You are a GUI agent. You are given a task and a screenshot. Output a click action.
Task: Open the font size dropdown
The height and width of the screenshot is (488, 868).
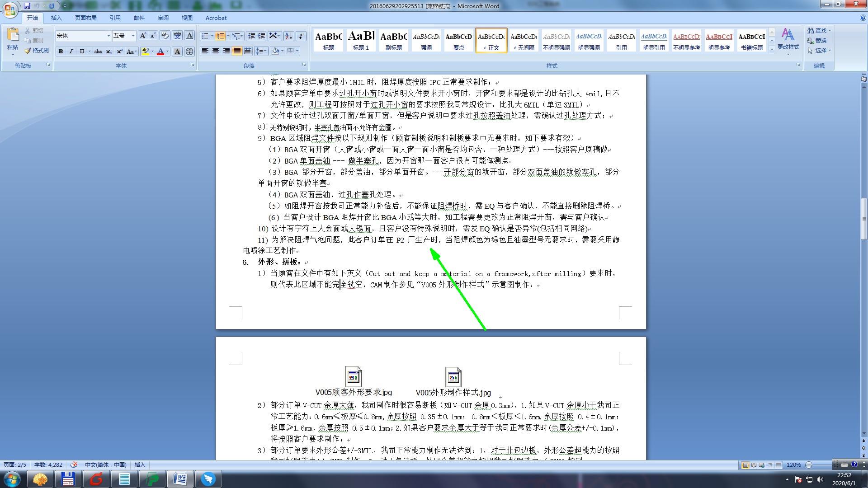(x=133, y=36)
